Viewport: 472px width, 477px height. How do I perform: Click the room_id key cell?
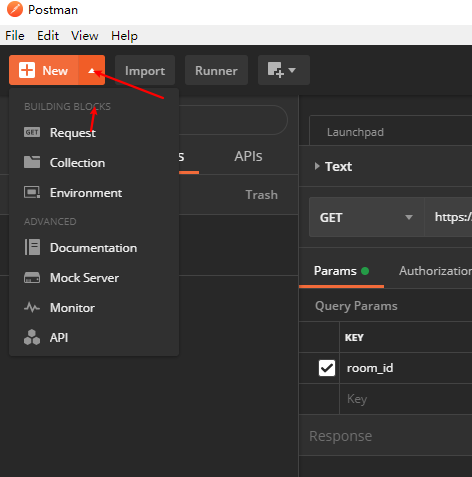click(x=406, y=368)
